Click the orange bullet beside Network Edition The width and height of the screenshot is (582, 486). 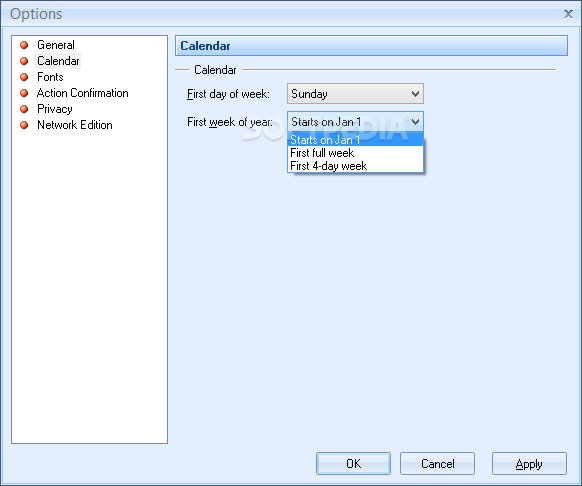(24, 125)
